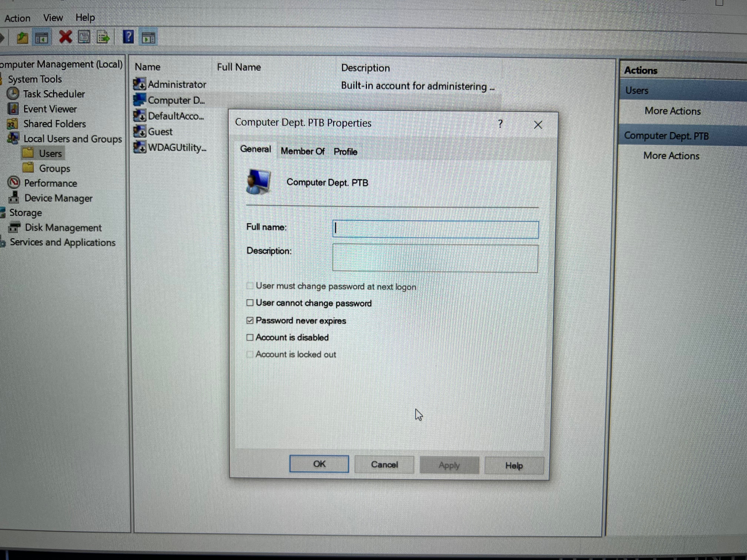Click the Export List toolbar icon
747x560 pixels.
(103, 37)
